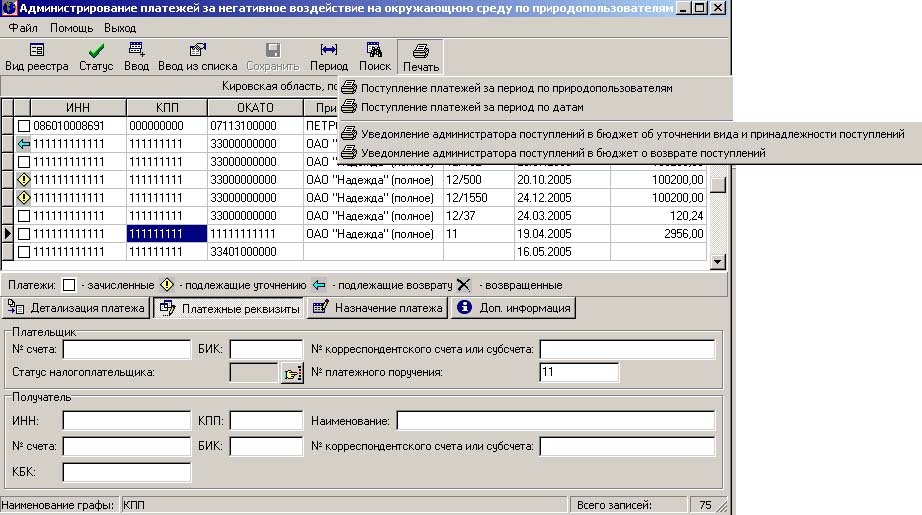Screen dimensions: 922x515
Task: Open the Доп. информация tab
Action: pos(514,308)
